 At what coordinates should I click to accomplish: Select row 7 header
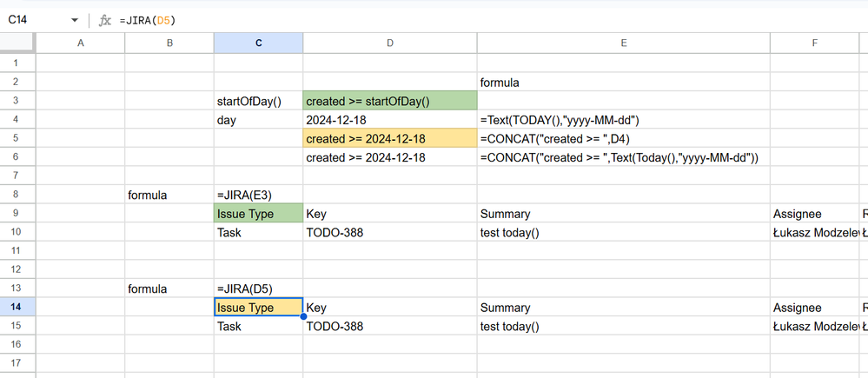pos(17,176)
